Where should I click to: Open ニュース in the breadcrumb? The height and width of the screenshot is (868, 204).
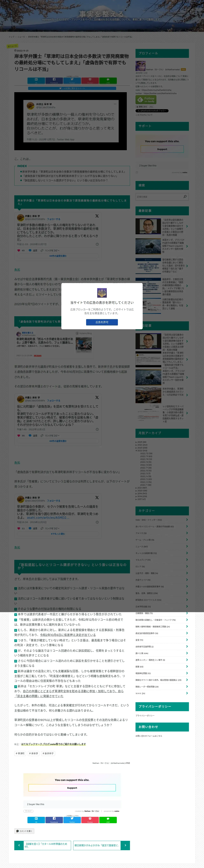pyautogui.click(x=21, y=37)
